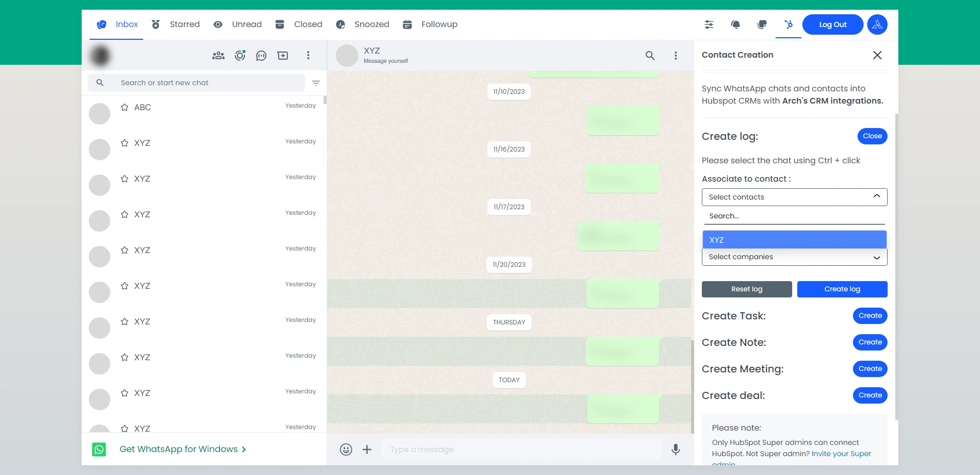Viewport: 980px width, 475px height.
Task: Open the Status icon in chat header
Action: point(240,56)
